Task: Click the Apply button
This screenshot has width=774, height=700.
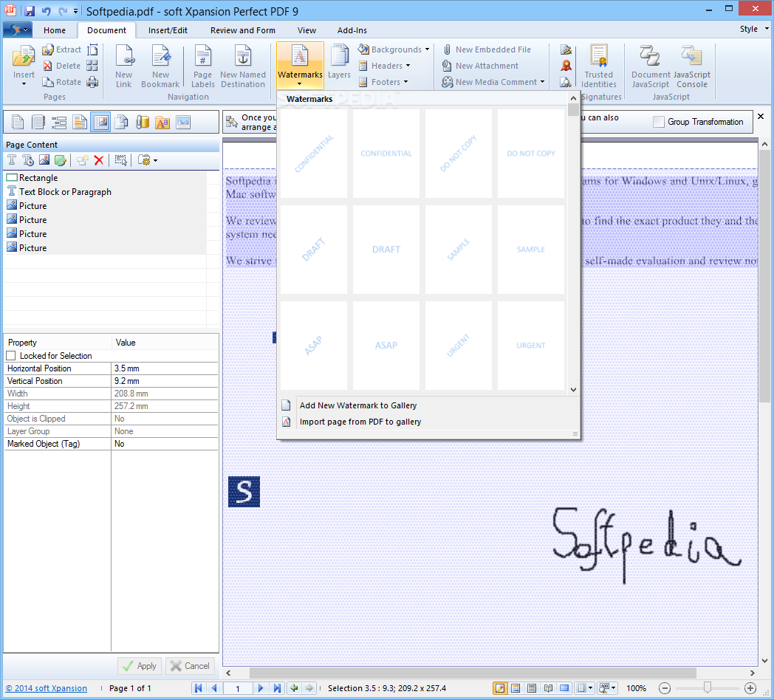Action: click(140, 666)
